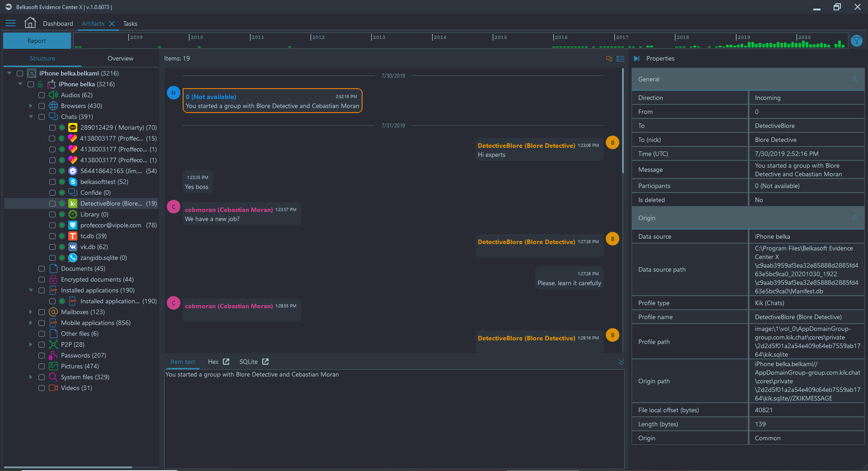
Task: Open SQLite in external window icon
Action: (x=265, y=362)
